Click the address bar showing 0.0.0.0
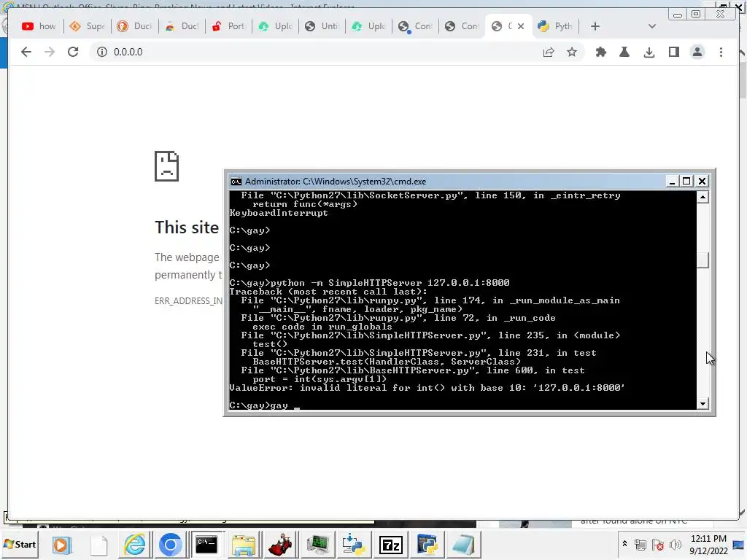 314,52
